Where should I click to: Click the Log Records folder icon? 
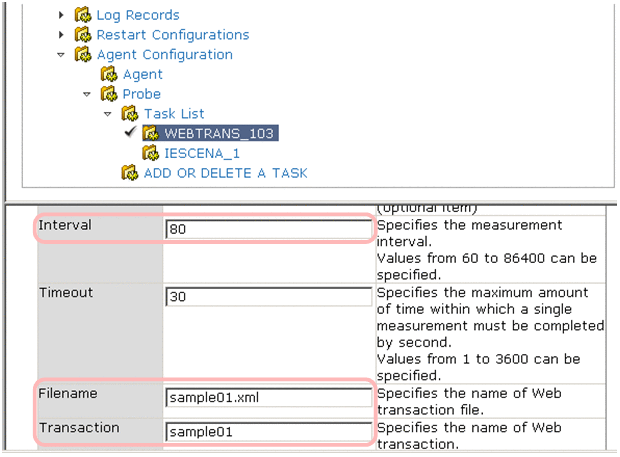(x=83, y=15)
